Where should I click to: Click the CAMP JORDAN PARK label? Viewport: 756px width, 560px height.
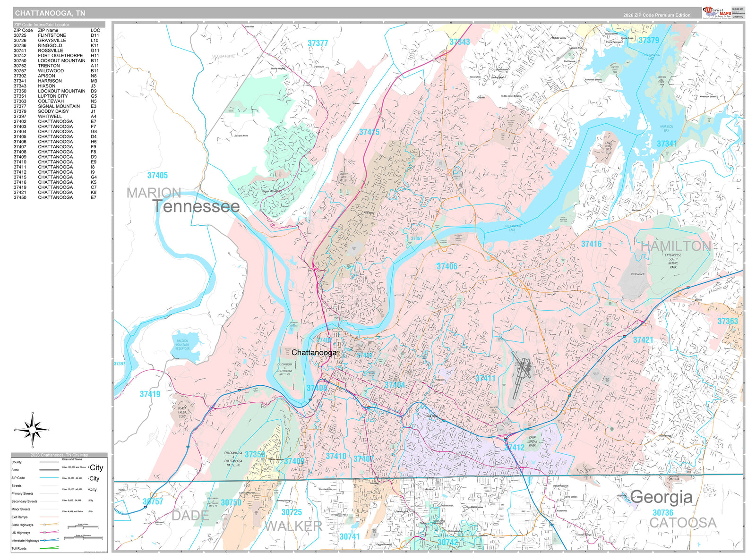pos(532,441)
